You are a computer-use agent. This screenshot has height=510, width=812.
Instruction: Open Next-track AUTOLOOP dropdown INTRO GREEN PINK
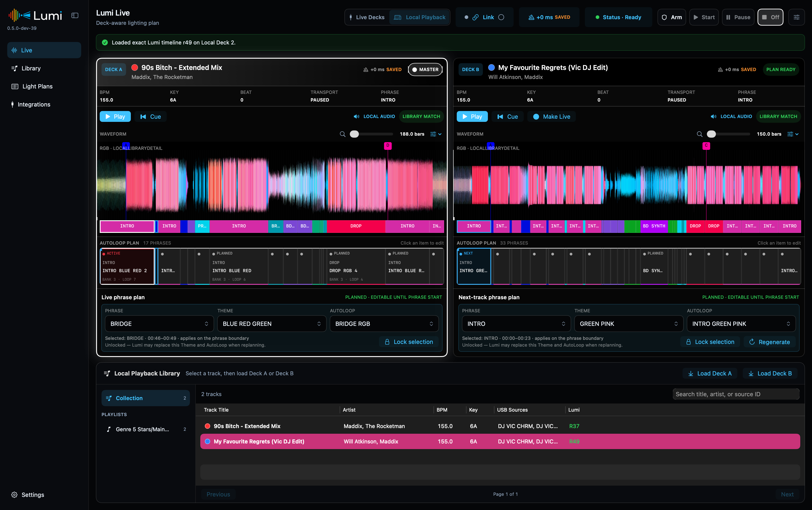pyautogui.click(x=741, y=323)
